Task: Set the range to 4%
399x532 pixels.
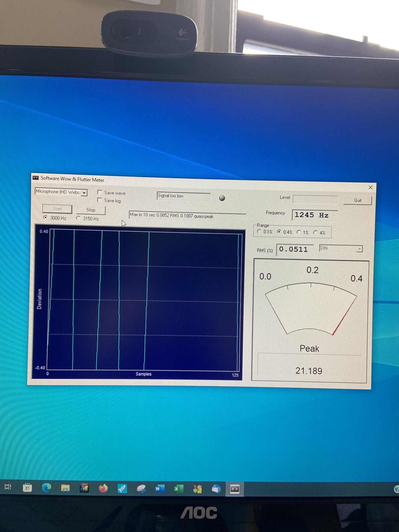Action: tap(315, 232)
